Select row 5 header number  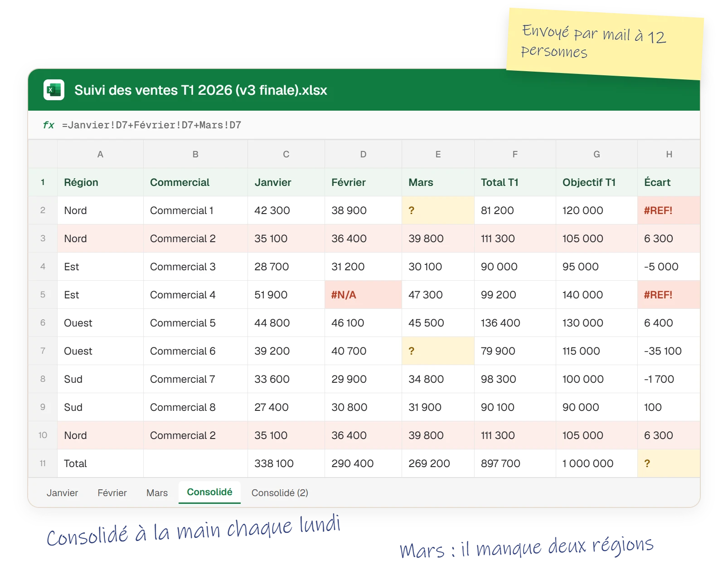coord(43,295)
